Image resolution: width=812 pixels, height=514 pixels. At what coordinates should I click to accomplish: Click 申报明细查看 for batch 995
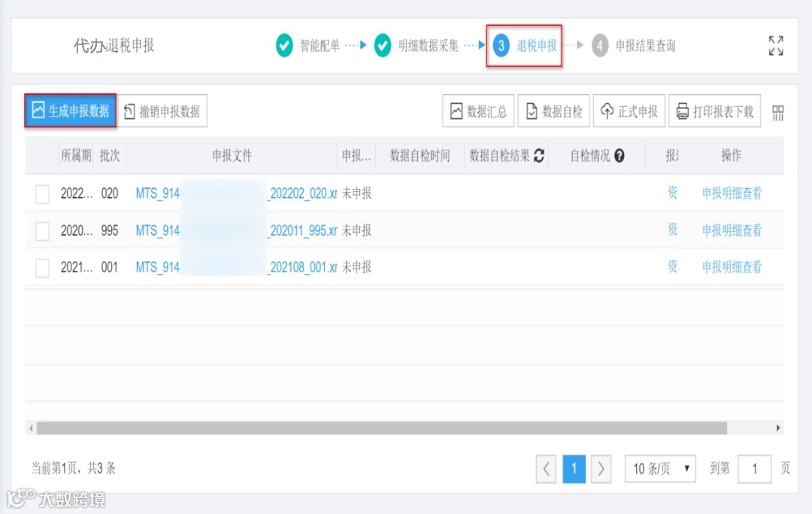click(732, 230)
